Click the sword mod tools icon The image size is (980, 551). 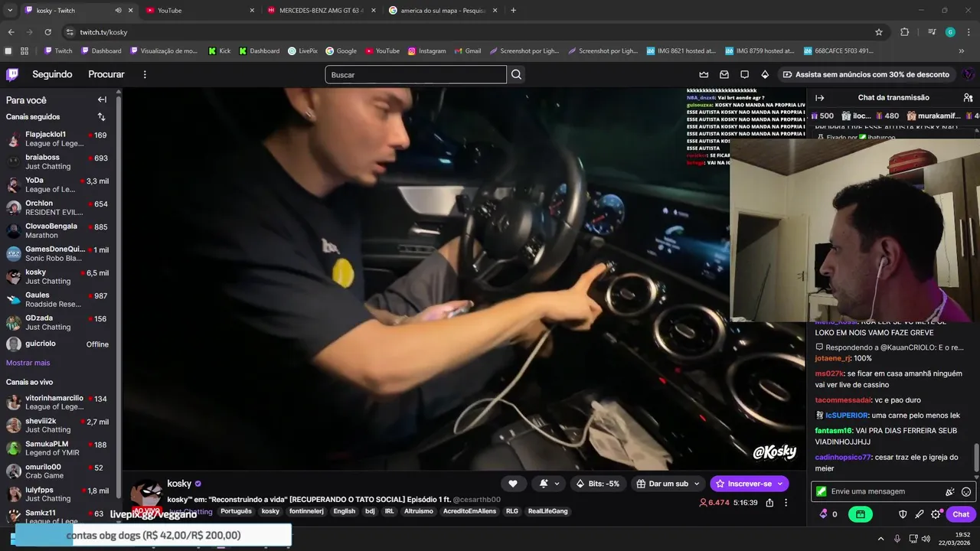920,514
